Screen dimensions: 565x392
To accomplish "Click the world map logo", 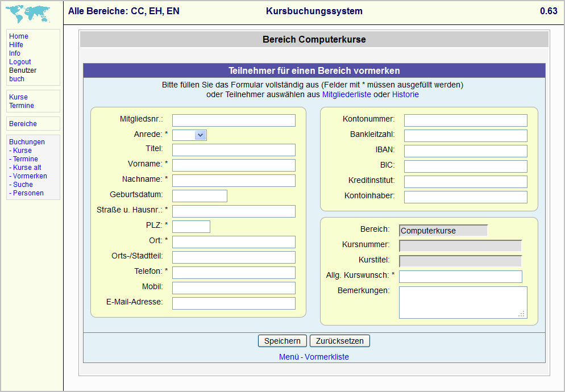I will coord(28,14).
